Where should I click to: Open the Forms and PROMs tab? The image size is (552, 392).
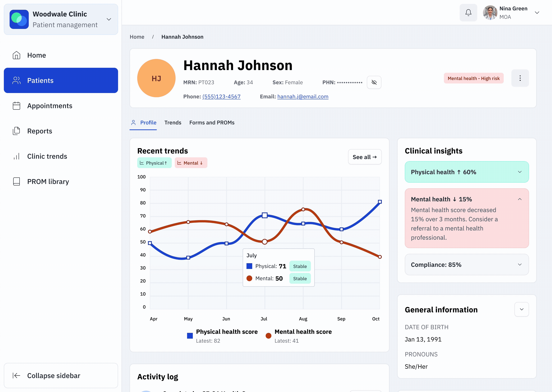click(x=212, y=123)
